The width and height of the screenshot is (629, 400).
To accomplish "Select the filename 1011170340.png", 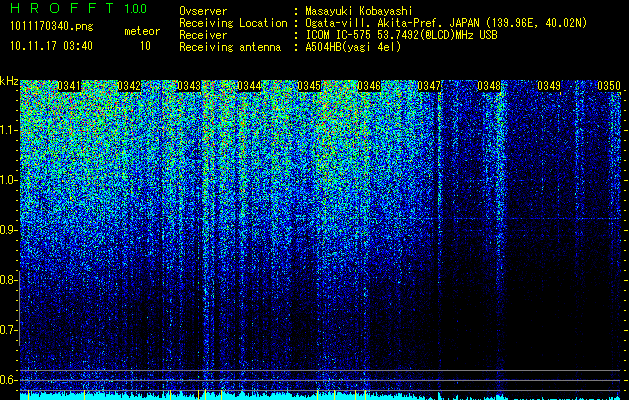I will click(51, 27).
